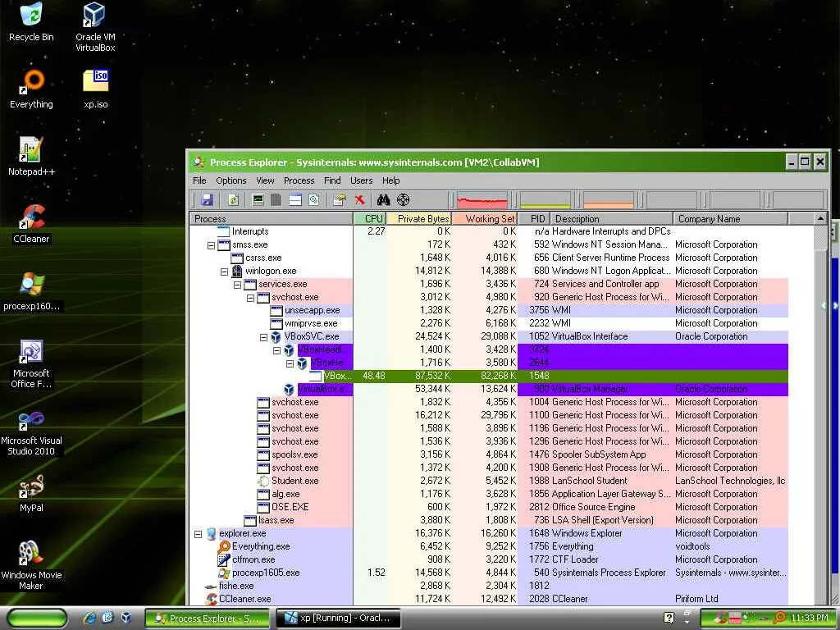This screenshot has height=630, width=840.
Task: Click the Student.exe process icon
Action: tap(263, 481)
